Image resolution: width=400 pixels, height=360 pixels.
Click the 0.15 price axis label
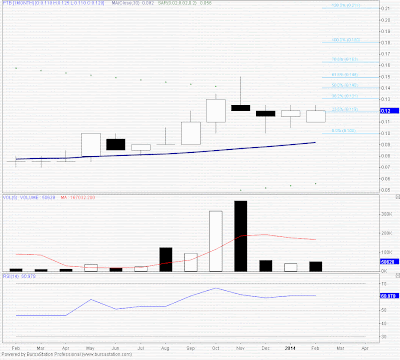click(x=386, y=77)
